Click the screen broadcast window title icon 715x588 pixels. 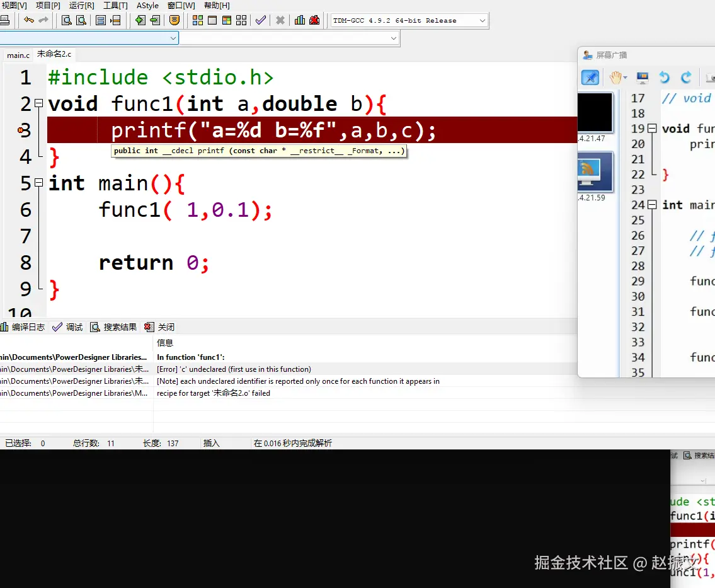pos(587,55)
